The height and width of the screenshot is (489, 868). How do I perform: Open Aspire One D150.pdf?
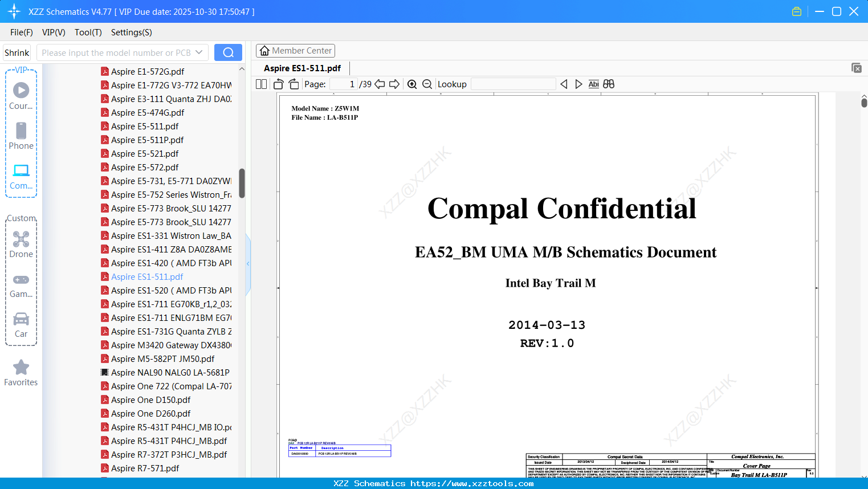pos(151,400)
